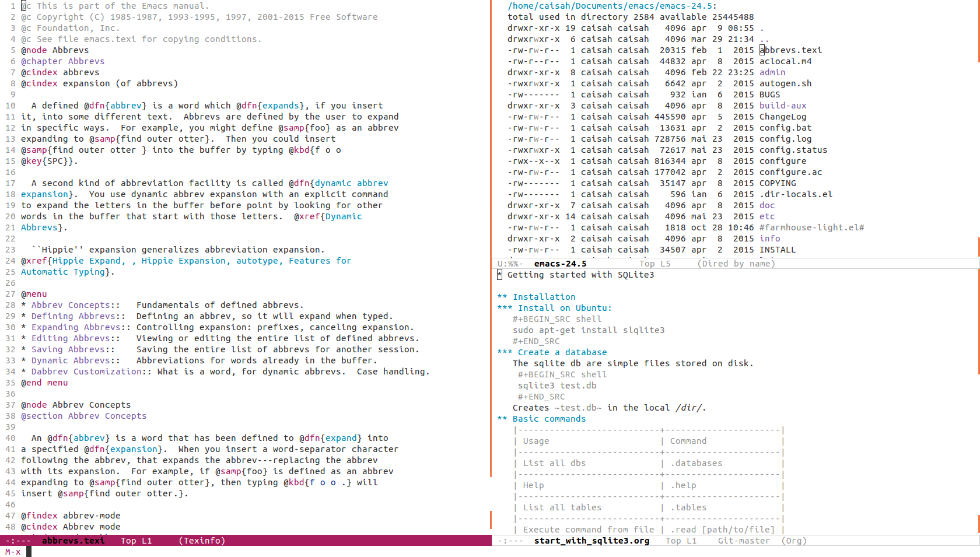Jump to the 'Dynamic Abbrevs::' menu entry
Image resolution: width=980 pixels, height=557 pixels.
coord(76,360)
